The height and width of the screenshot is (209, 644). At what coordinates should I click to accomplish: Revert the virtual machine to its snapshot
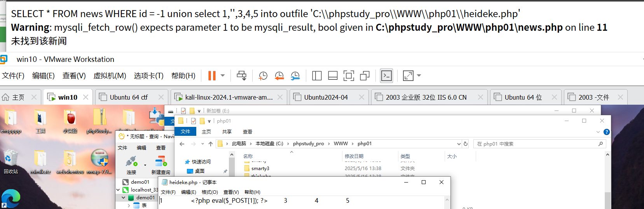click(279, 76)
